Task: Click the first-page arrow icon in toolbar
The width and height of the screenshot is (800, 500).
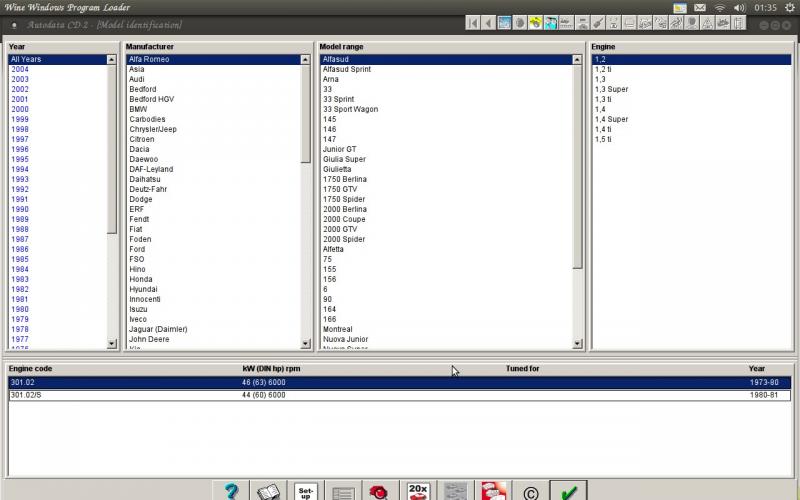Action: click(x=472, y=23)
